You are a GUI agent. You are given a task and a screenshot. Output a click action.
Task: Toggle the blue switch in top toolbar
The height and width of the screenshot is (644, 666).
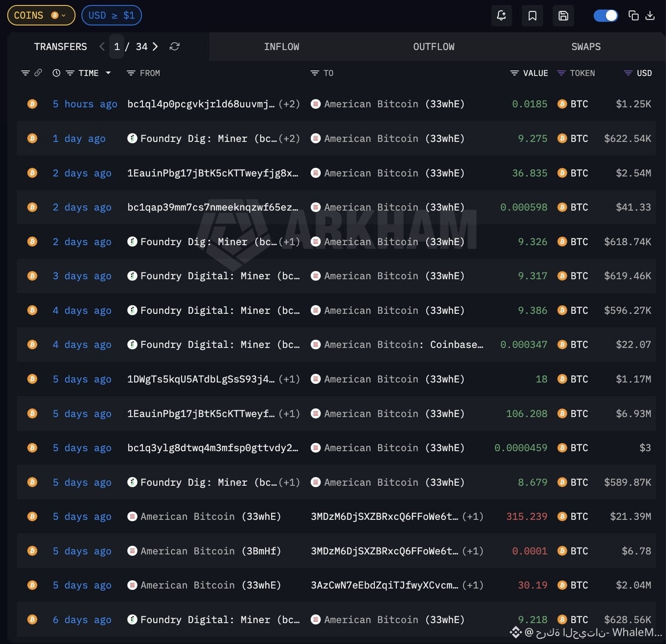605,15
